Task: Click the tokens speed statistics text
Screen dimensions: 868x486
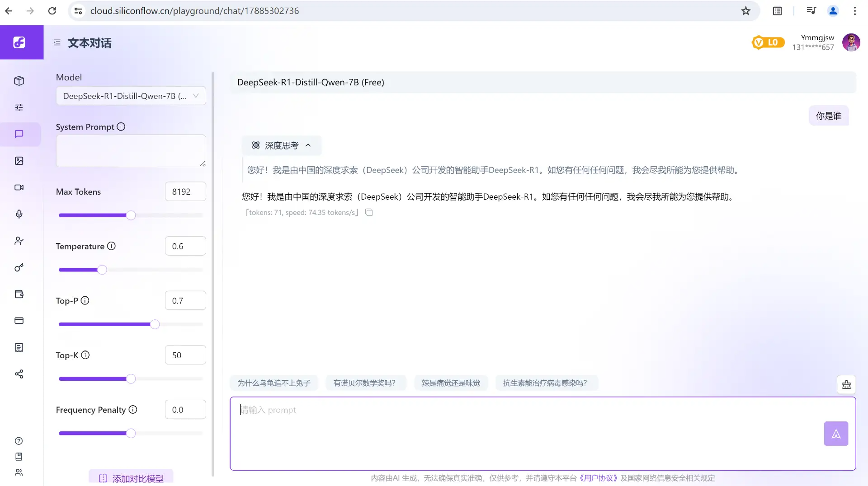Action: [x=302, y=212]
